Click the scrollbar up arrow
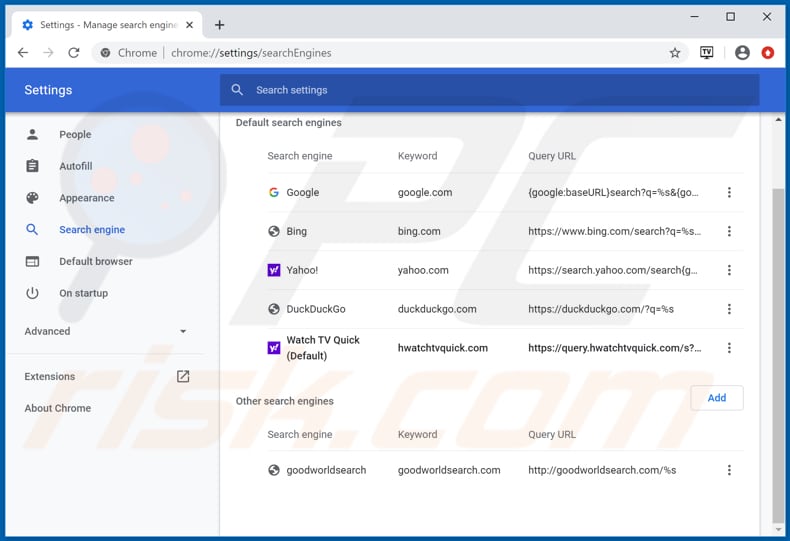This screenshot has height=541, width=790. point(778,119)
